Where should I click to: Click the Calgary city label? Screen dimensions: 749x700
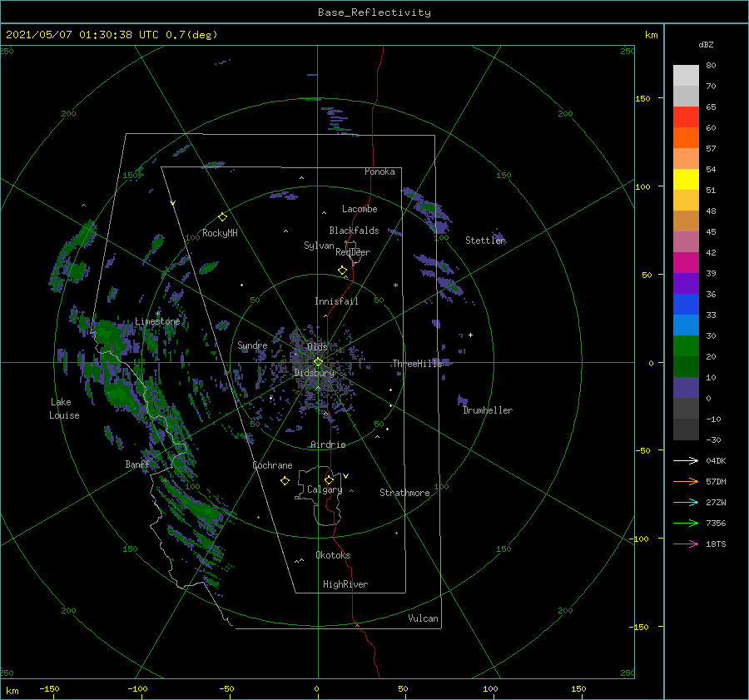(325, 489)
